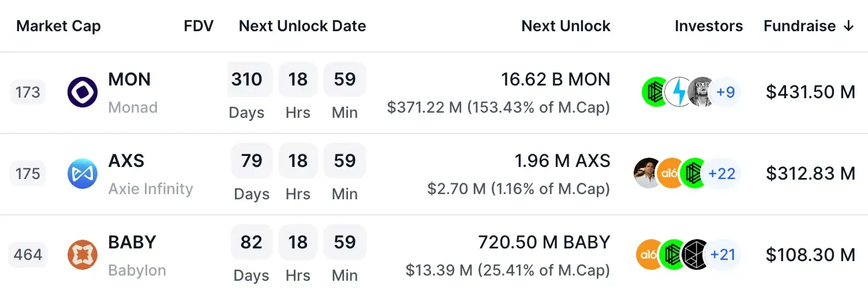Sort table by Fundraise column arrow
The width and height of the screenshot is (868, 290).
point(848,26)
